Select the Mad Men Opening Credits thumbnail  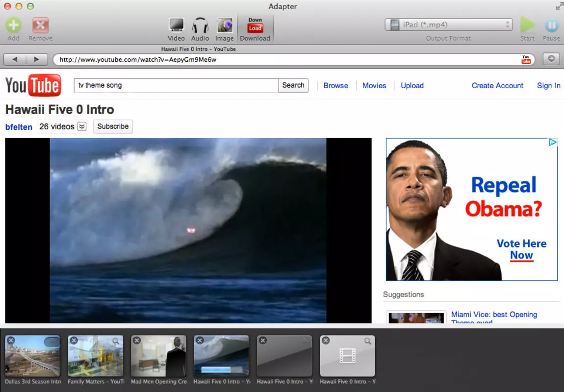point(158,356)
